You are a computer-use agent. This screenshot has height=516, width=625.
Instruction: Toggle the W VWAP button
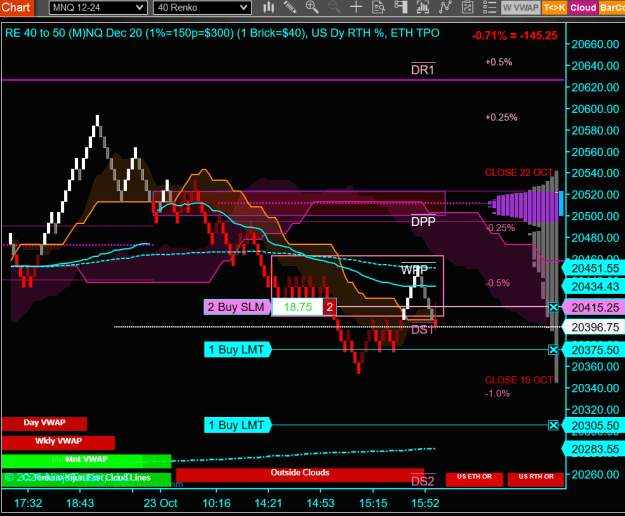pyautogui.click(x=521, y=8)
